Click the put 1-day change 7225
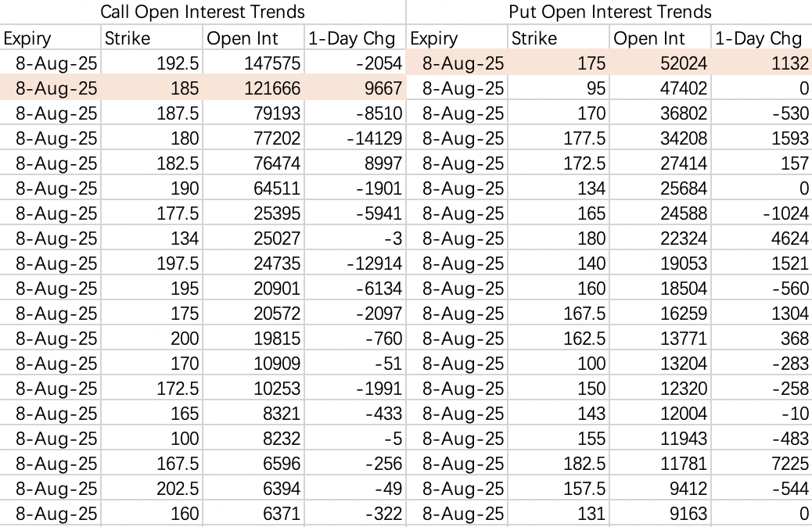812x527 pixels. point(762,464)
